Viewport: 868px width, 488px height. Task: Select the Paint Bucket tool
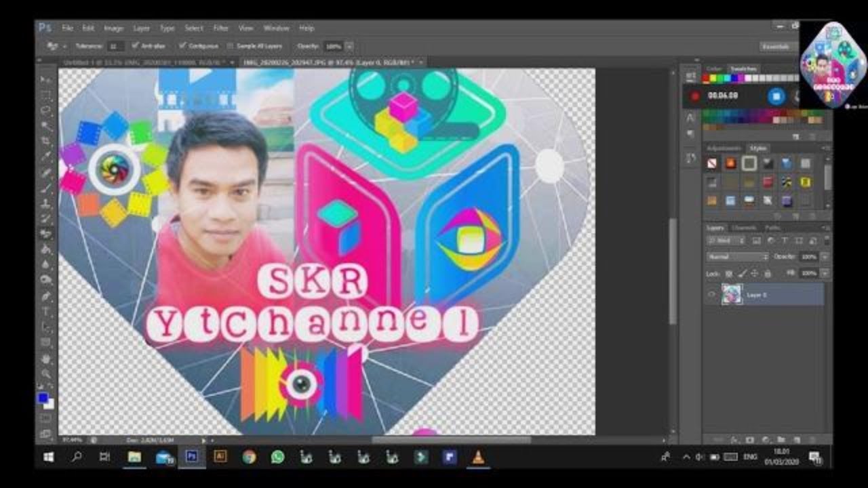coord(46,249)
